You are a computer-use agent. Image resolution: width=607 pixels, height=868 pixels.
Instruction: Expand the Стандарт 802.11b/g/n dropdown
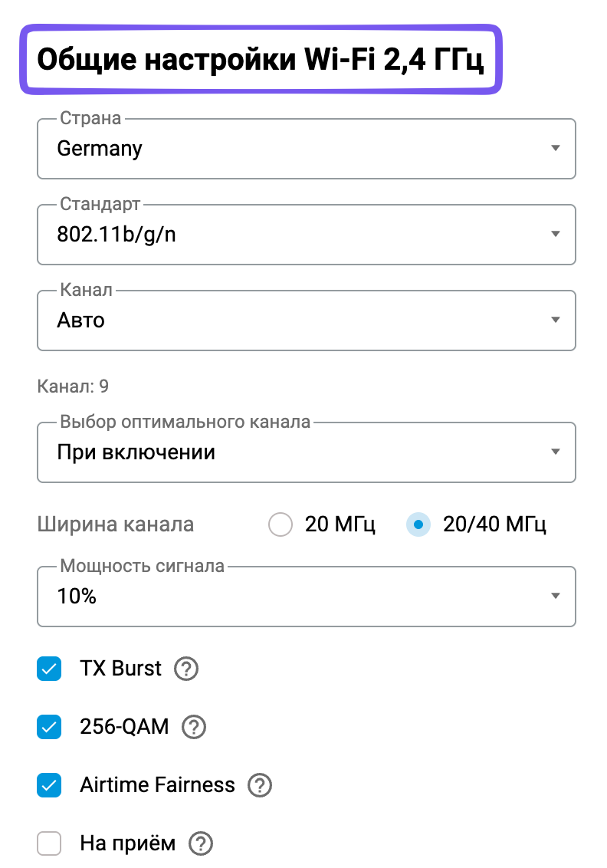306,235
